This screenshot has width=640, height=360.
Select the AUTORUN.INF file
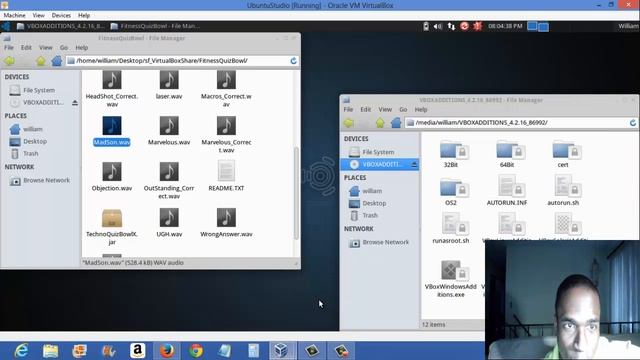[510, 187]
